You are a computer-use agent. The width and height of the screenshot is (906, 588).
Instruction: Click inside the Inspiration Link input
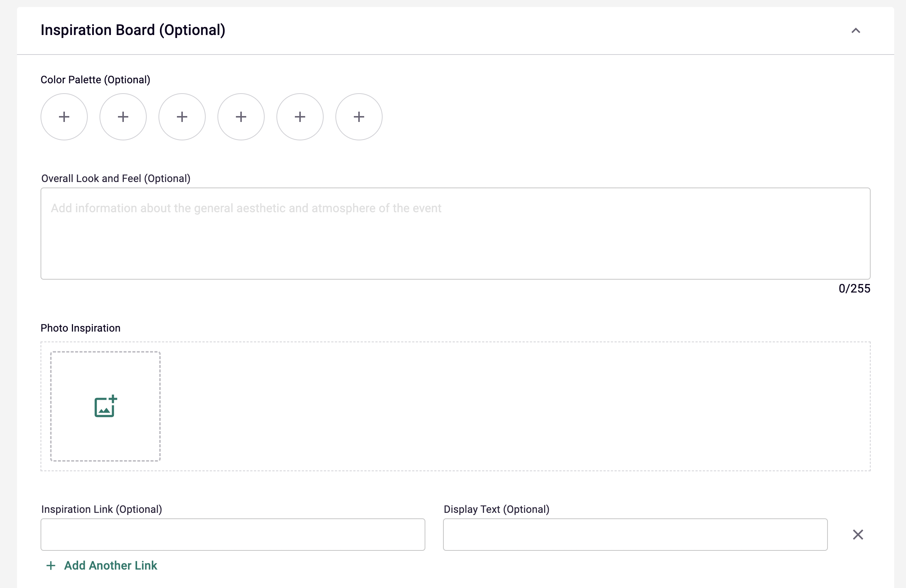tap(232, 535)
